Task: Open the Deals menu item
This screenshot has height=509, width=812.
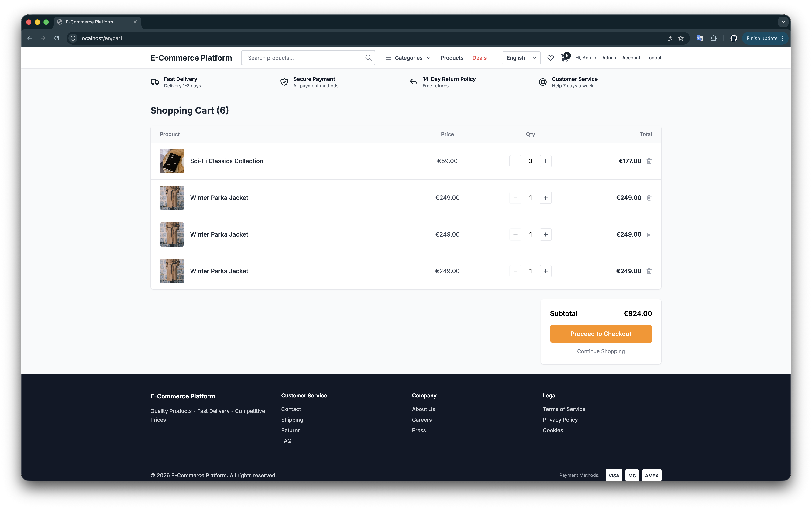Action: [479, 58]
